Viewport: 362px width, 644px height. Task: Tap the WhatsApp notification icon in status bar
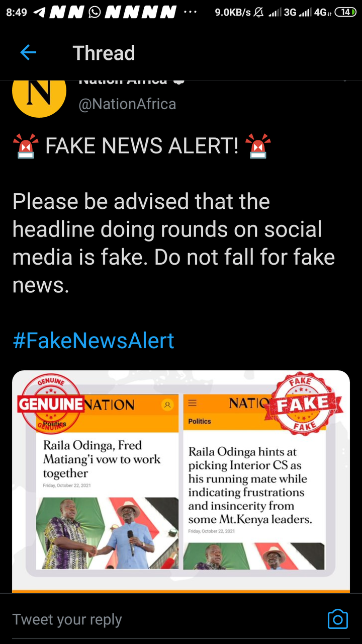pos(95,12)
